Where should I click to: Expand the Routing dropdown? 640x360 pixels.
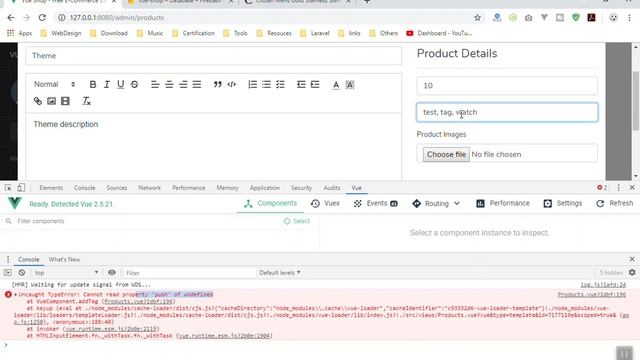pos(436,203)
